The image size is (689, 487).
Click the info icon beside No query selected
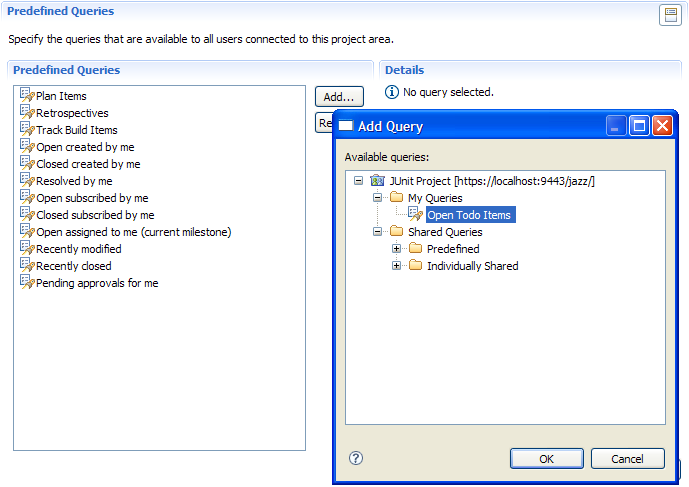tap(392, 92)
